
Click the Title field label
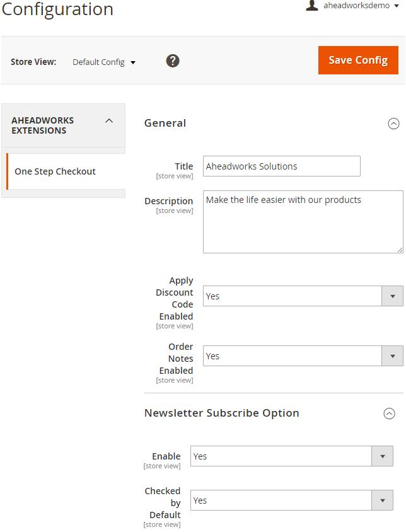coord(184,166)
